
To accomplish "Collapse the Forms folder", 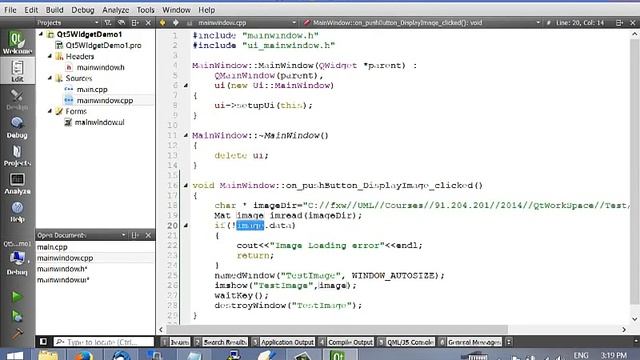I will coord(50,111).
